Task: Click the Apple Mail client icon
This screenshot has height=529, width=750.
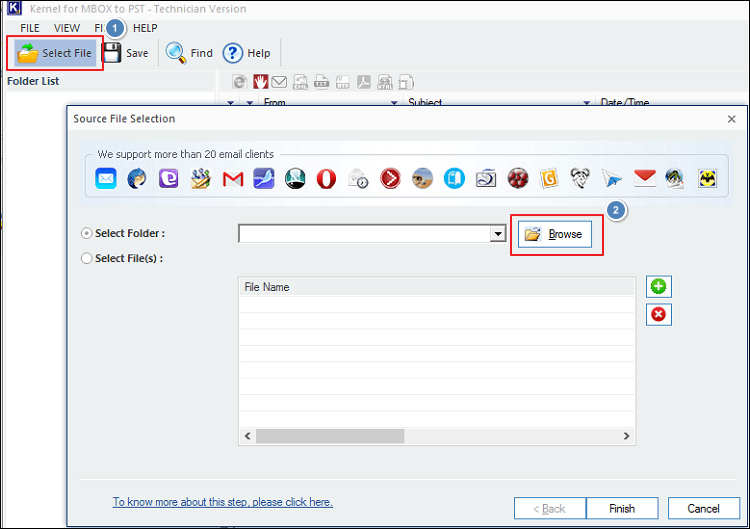Action: coord(106,179)
